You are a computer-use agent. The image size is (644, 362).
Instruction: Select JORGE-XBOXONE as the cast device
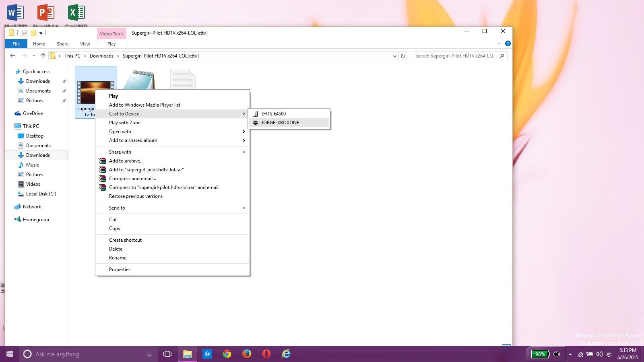click(280, 123)
